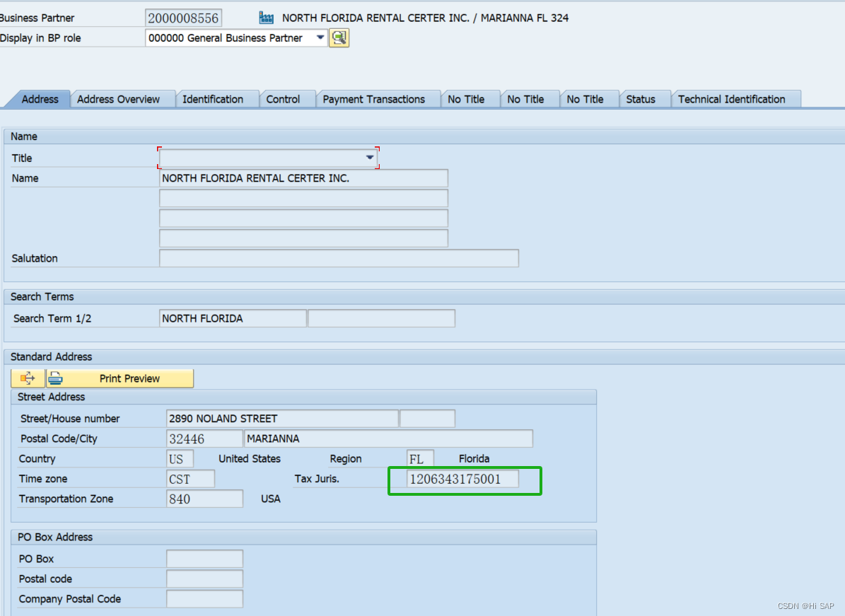
Task: Click the Florida region description text
Action: [x=474, y=458]
